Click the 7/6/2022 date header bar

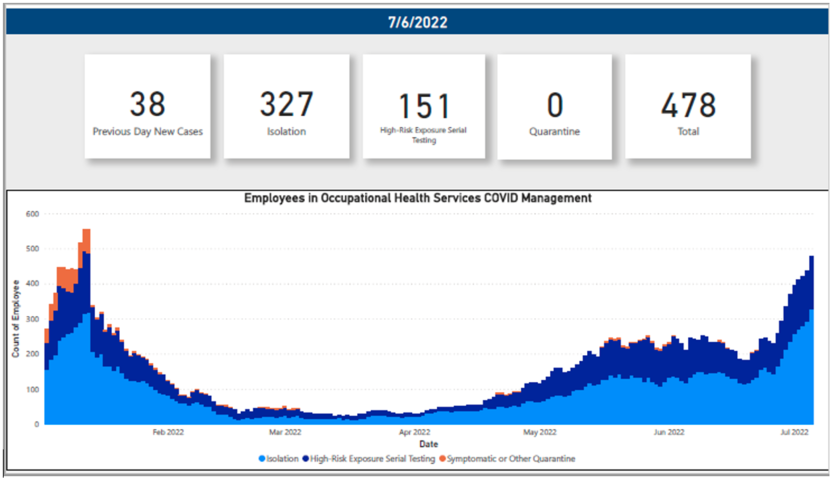[417, 22]
